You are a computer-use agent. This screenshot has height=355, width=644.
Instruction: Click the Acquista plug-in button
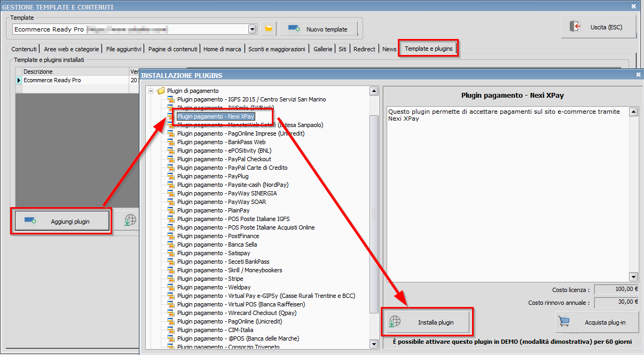[597, 322]
